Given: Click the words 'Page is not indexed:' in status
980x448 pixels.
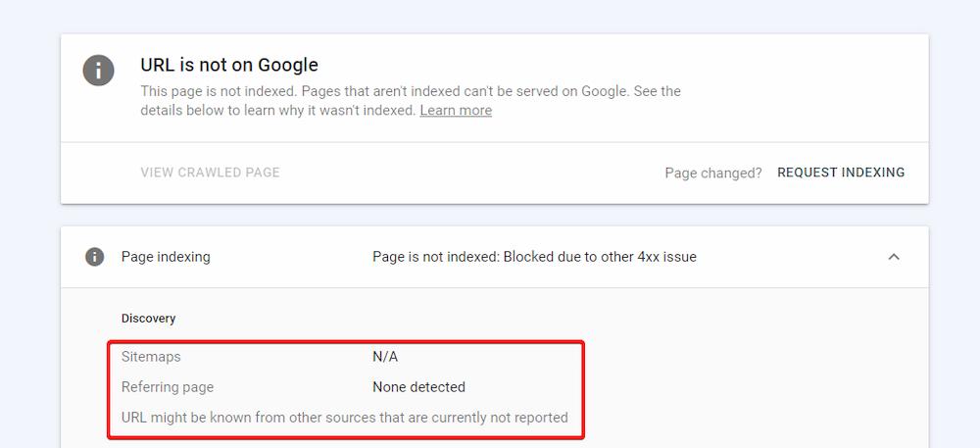Looking at the screenshot, I should (436, 257).
